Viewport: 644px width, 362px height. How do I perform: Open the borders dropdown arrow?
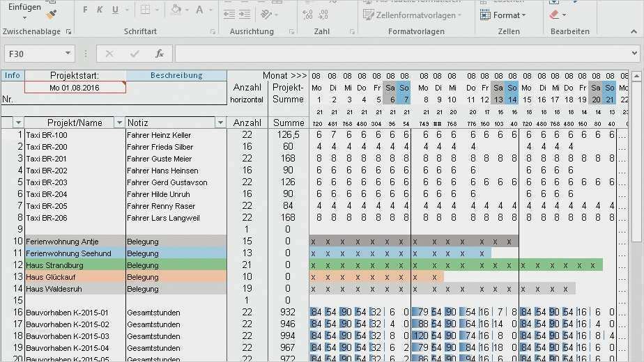pos(158,10)
